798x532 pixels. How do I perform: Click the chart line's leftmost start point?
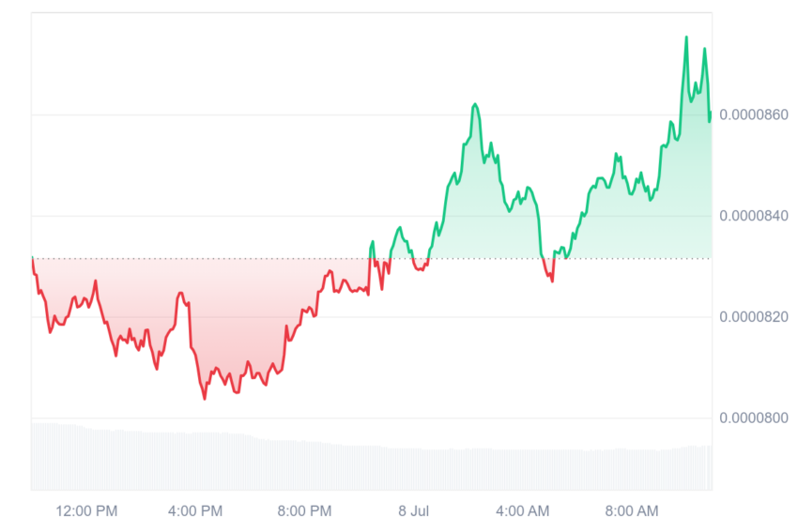click(x=33, y=258)
